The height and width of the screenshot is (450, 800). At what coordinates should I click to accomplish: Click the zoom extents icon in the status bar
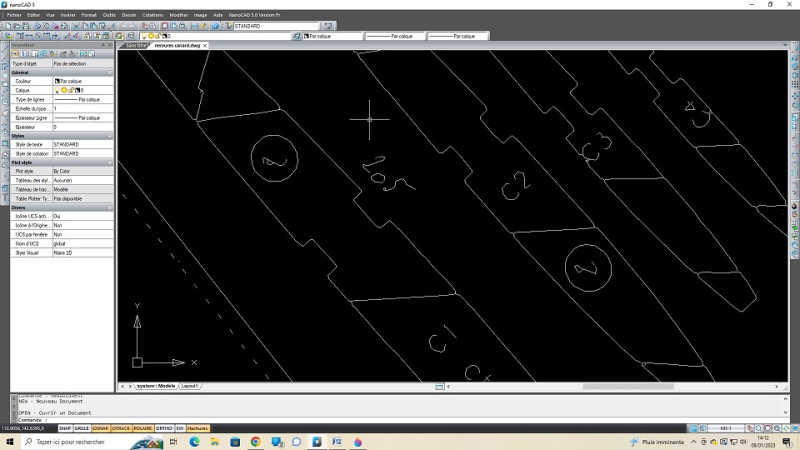pos(768,429)
